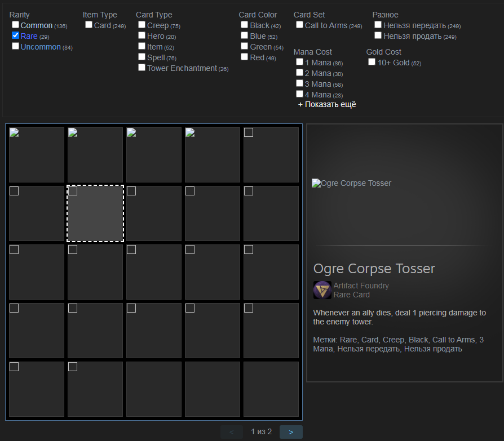Select first card slot in second row
This screenshot has width=504, height=441.
pyautogui.click(x=37, y=213)
